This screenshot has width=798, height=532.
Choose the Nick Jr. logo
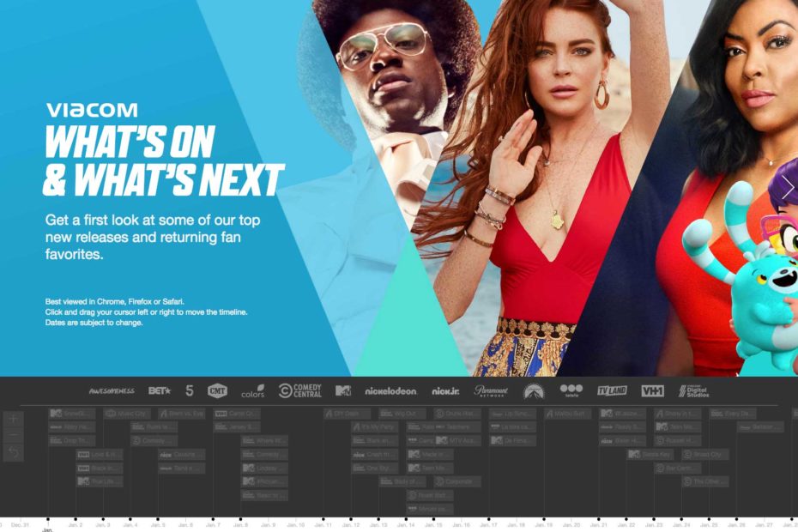[x=445, y=391]
